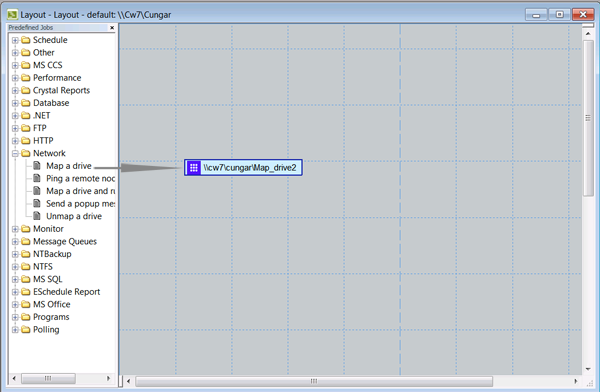Select the Map a drive and run job
Viewport: 600px width, 392px height.
pyautogui.click(x=80, y=191)
